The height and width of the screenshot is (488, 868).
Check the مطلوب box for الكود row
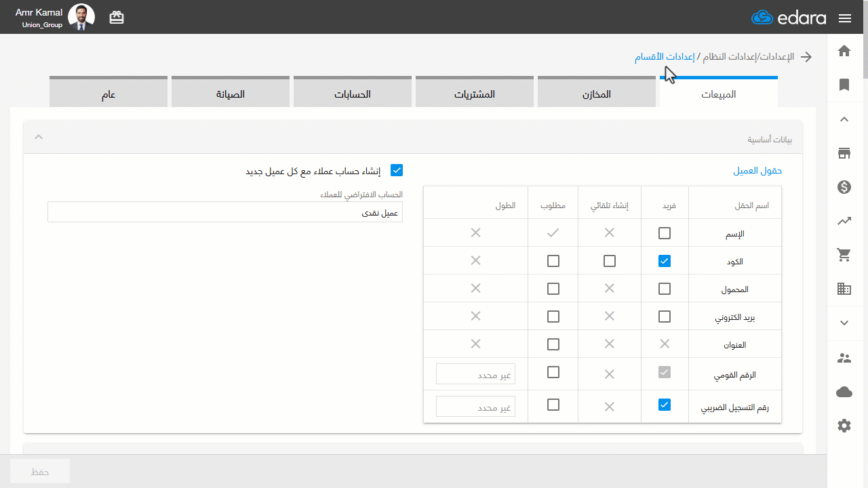553,261
